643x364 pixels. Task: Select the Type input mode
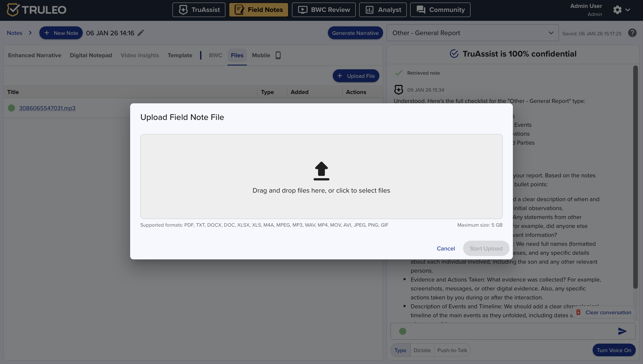point(400,350)
